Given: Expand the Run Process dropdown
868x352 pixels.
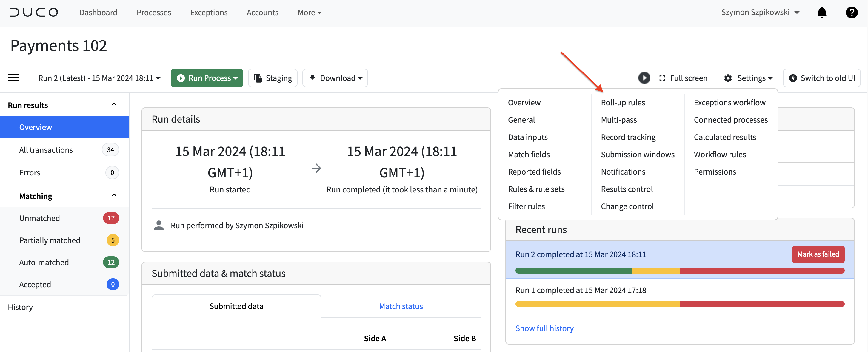Looking at the screenshot, I should coord(207,78).
